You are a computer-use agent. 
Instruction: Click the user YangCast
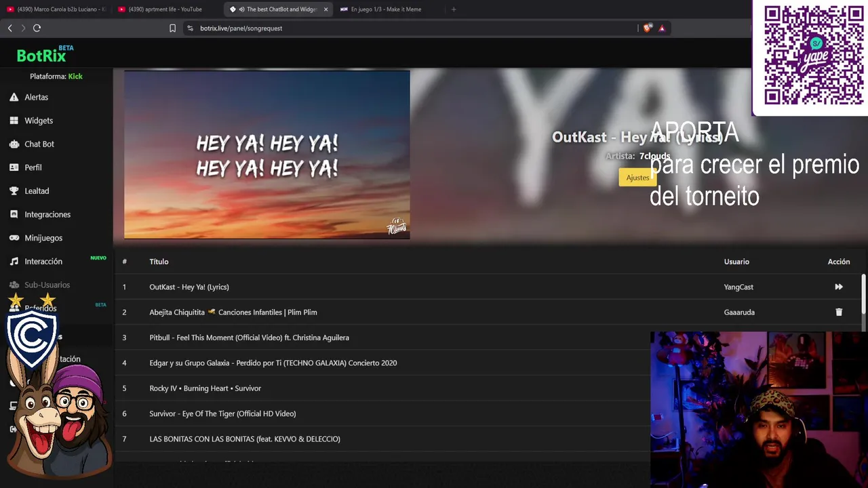tap(738, 287)
